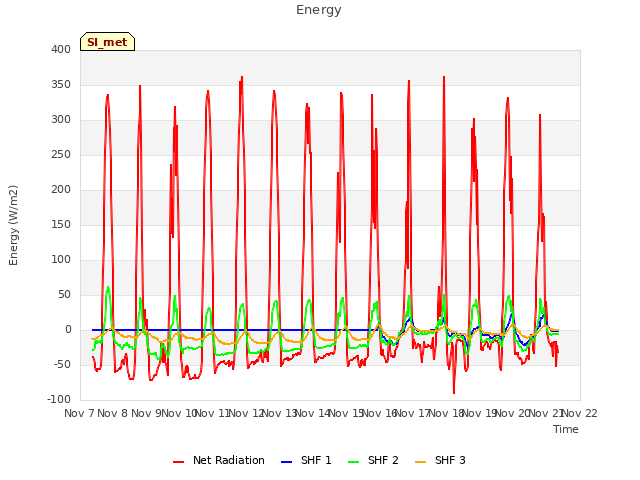Click the 150 y-axis tick label
The width and height of the screenshot is (640, 480).
61,224
